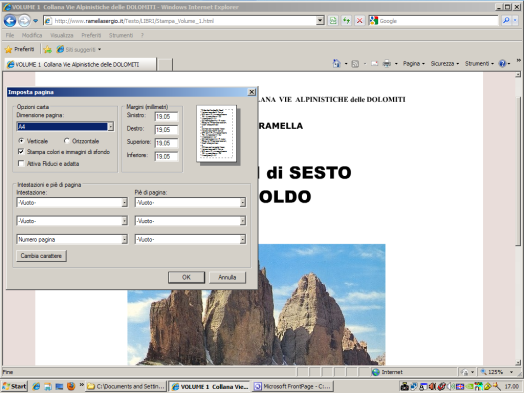This screenshot has width=524, height=393.
Task: Click the Sinistro margin input field
Action: pos(166,116)
